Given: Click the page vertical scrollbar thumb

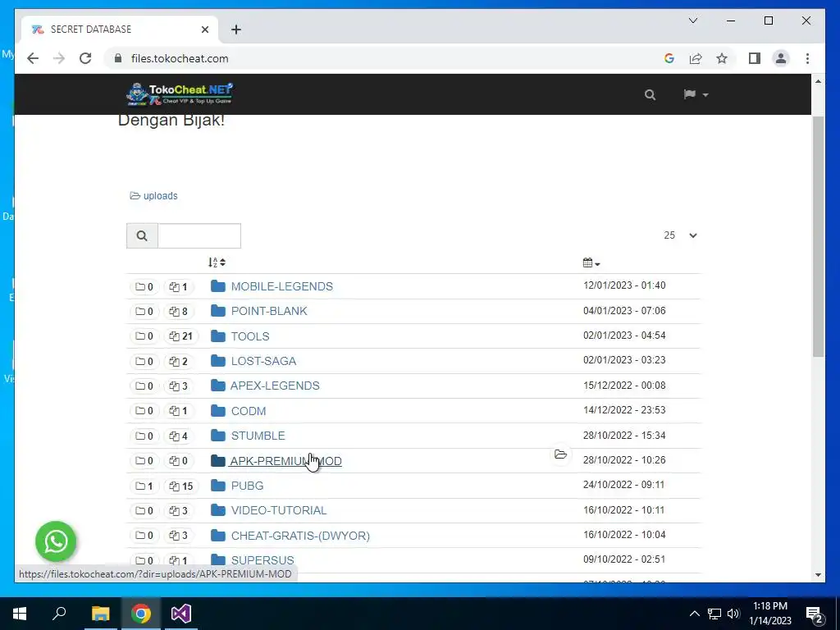Looking at the screenshot, I should click(x=818, y=235).
